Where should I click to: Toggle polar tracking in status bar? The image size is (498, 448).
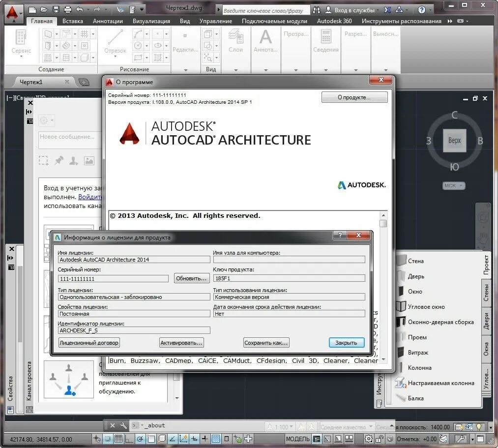click(140, 439)
